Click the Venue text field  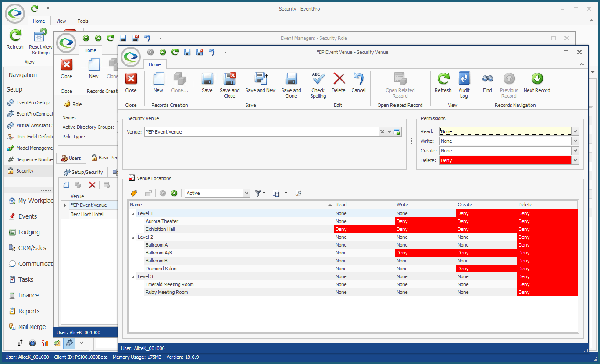(261, 132)
